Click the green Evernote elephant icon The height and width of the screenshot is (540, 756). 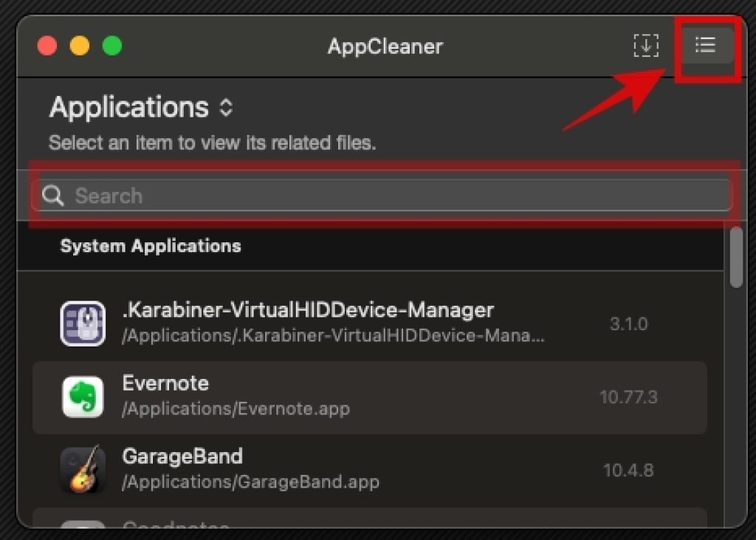point(83,397)
